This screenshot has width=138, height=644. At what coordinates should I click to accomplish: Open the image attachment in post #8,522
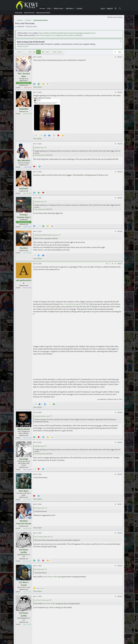[x=47, y=115]
